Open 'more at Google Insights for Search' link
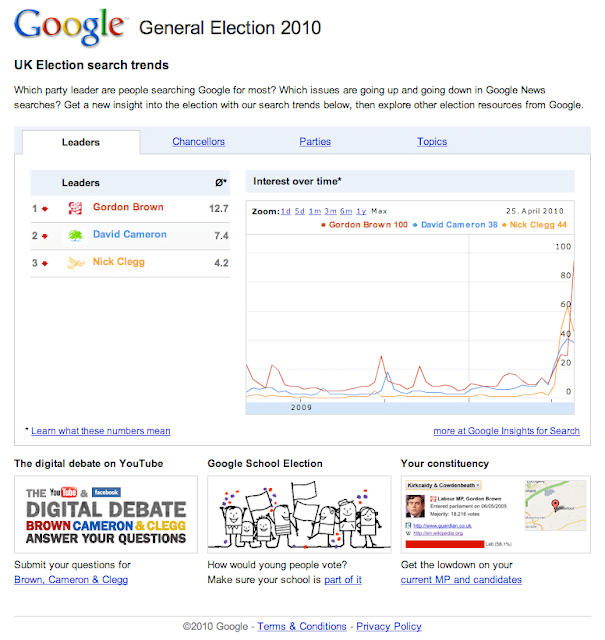Viewport: 605px width, 640px height. coord(506,431)
